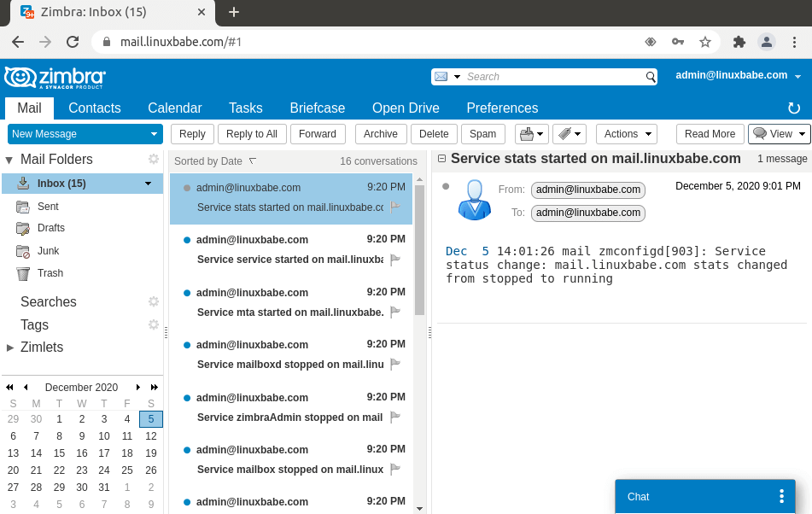
Task: Flag the Service mta started message
Action: (x=395, y=312)
